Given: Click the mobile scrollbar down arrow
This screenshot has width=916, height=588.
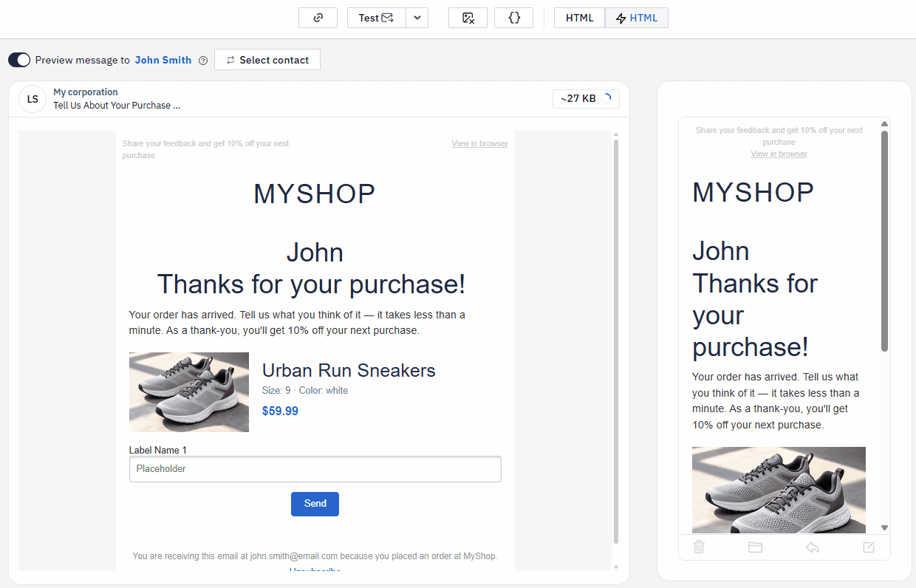Looking at the screenshot, I should pos(884,527).
